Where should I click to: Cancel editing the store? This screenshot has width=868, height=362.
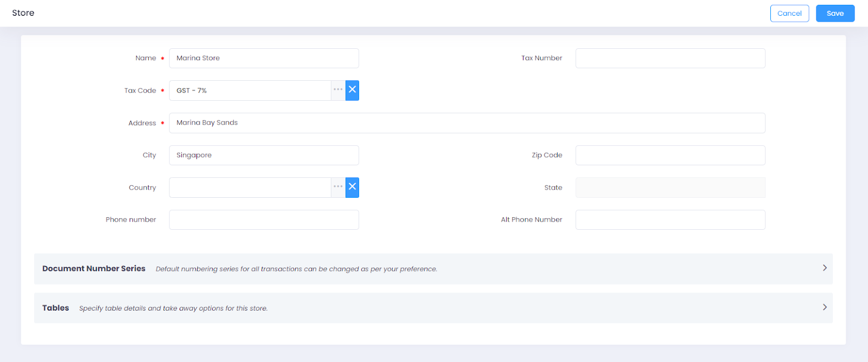[x=789, y=14]
